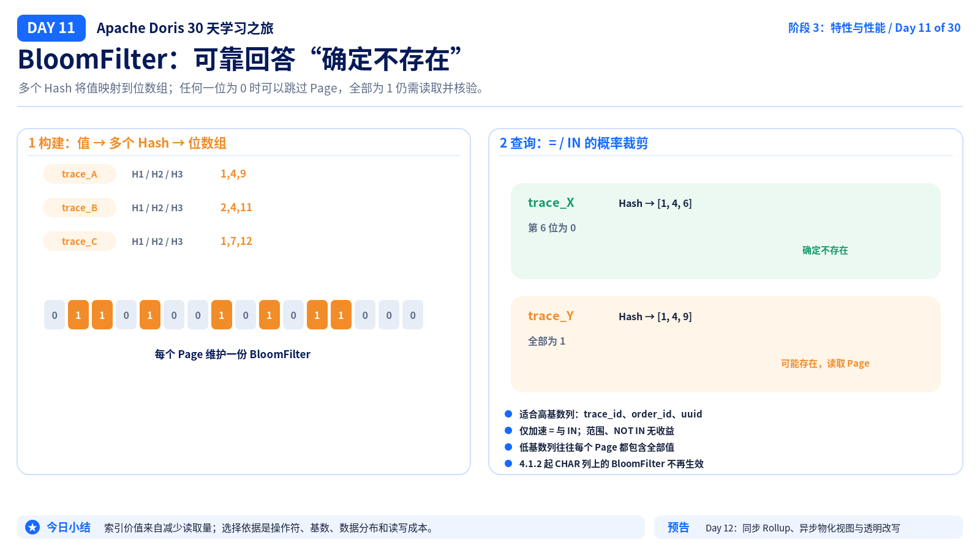
Task: Click the trace_B pill
Action: tap(80, 208)
